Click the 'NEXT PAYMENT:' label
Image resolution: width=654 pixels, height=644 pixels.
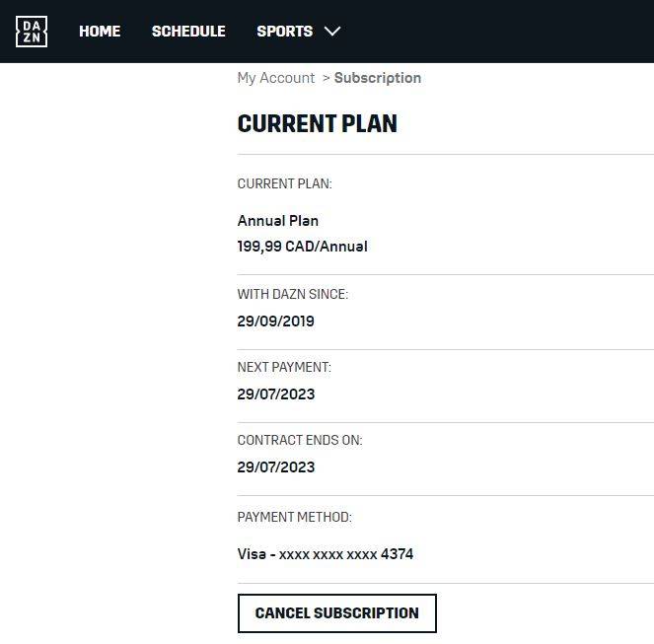284,368
